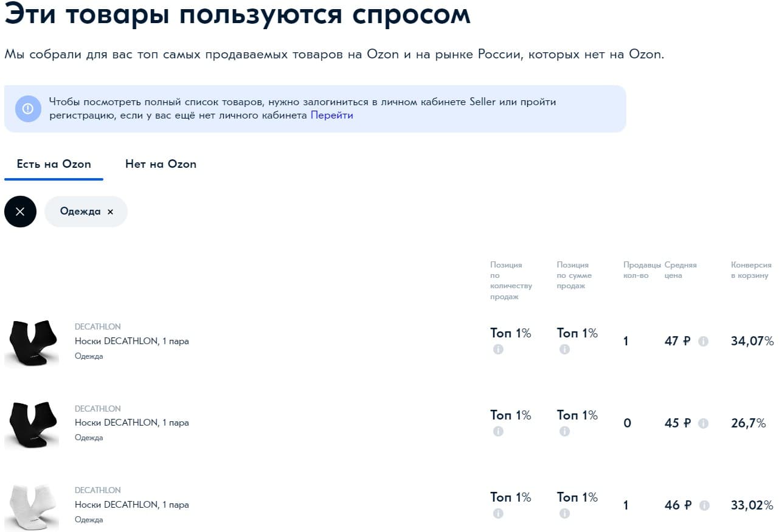The height and width of the screenshot is (532, 779).
Task: Click sales-quantity position info icon, 47 ₽ row
Action: pos(498,350)
